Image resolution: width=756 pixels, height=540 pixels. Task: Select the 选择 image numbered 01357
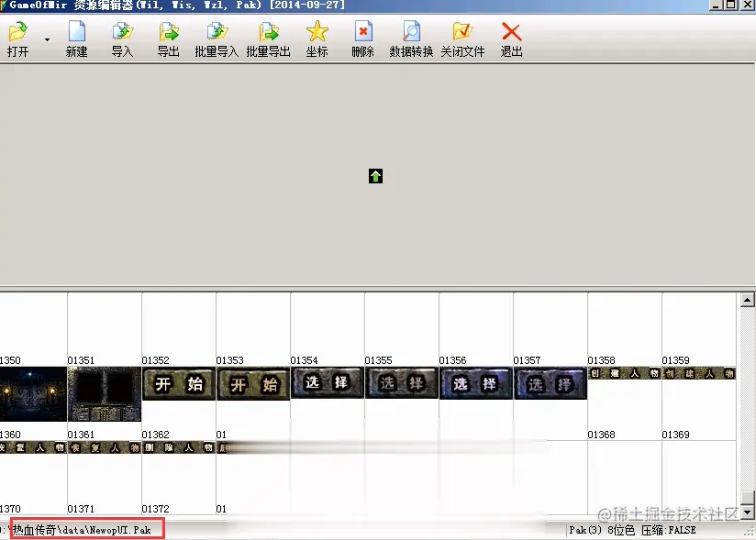550,383
